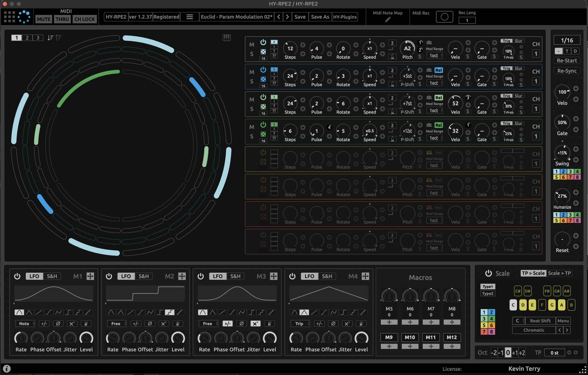588x375 pixels.
Task: Randomize track 1 with the dice icon
Action: coord(263,52)
